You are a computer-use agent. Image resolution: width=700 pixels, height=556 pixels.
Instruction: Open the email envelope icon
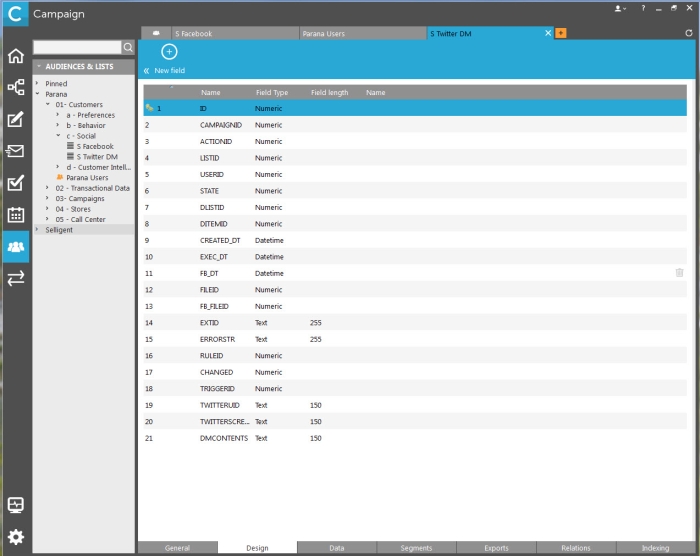click(x=16, y=151)
